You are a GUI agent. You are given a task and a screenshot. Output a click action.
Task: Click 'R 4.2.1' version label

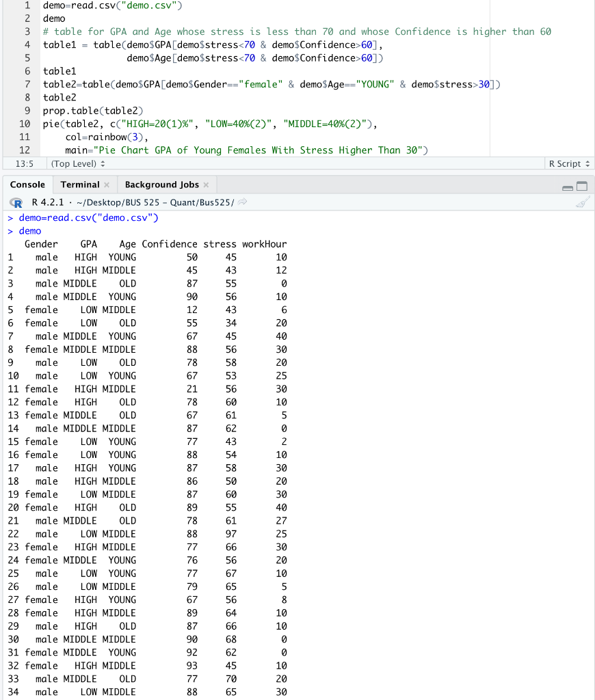click(x=48, y=202)
